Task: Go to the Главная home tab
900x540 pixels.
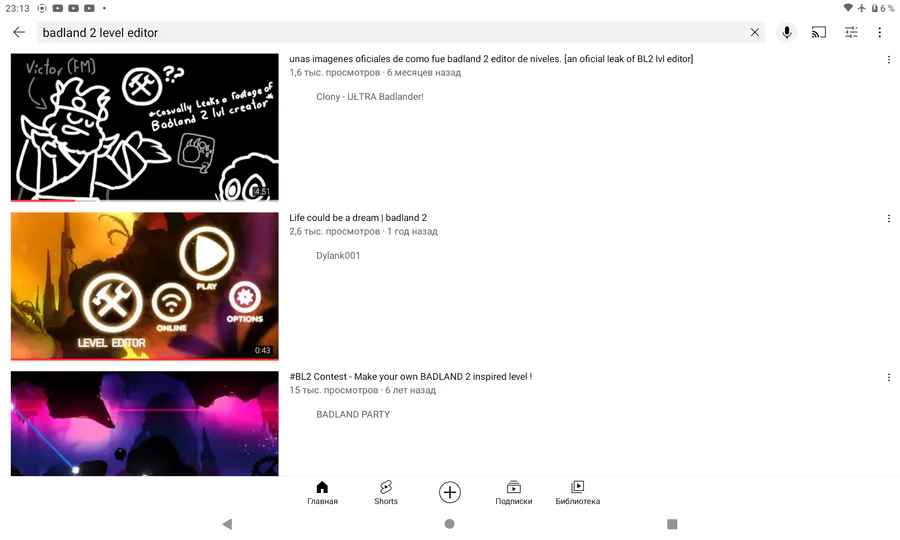Action: click(x=322, y=493)
